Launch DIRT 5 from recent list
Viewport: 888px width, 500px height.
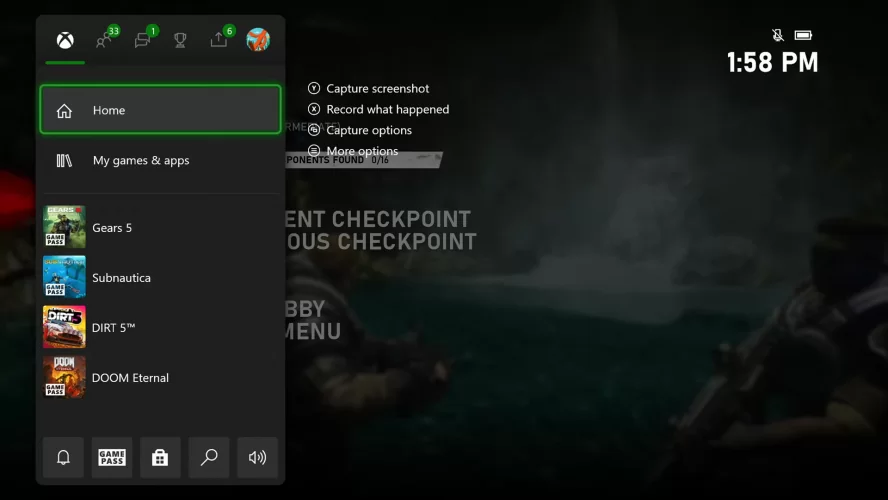pos(160,327)
